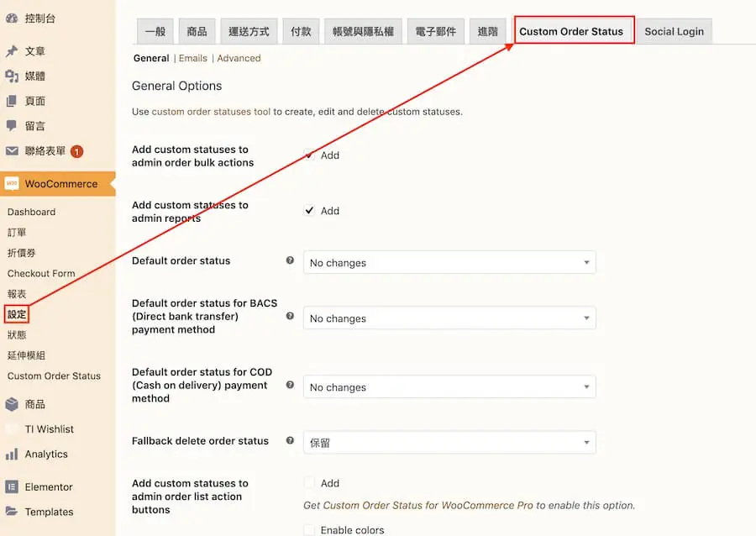This screenshot has width=756, height=536.
Task: Open Checkout Form submenu item
Action: tap(41, 273)
